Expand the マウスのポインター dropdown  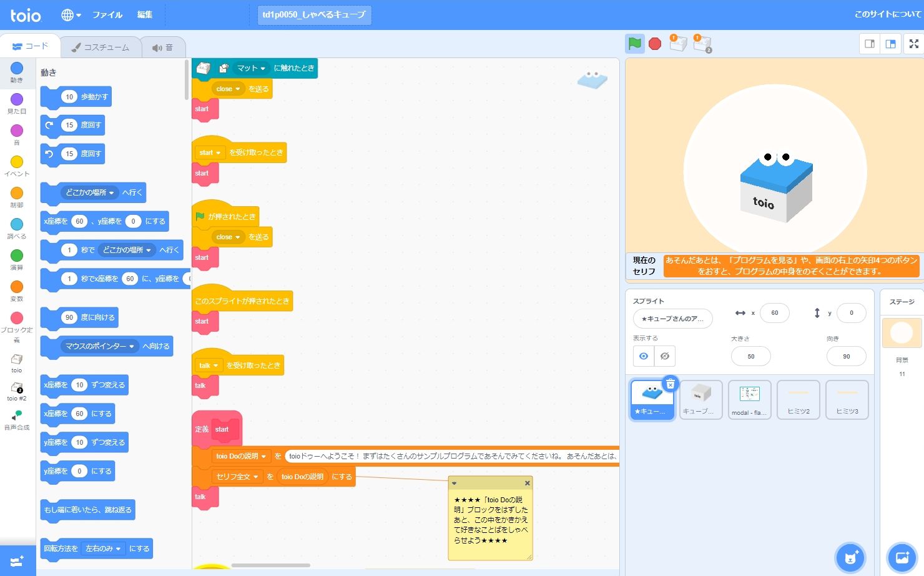point(100,346)
